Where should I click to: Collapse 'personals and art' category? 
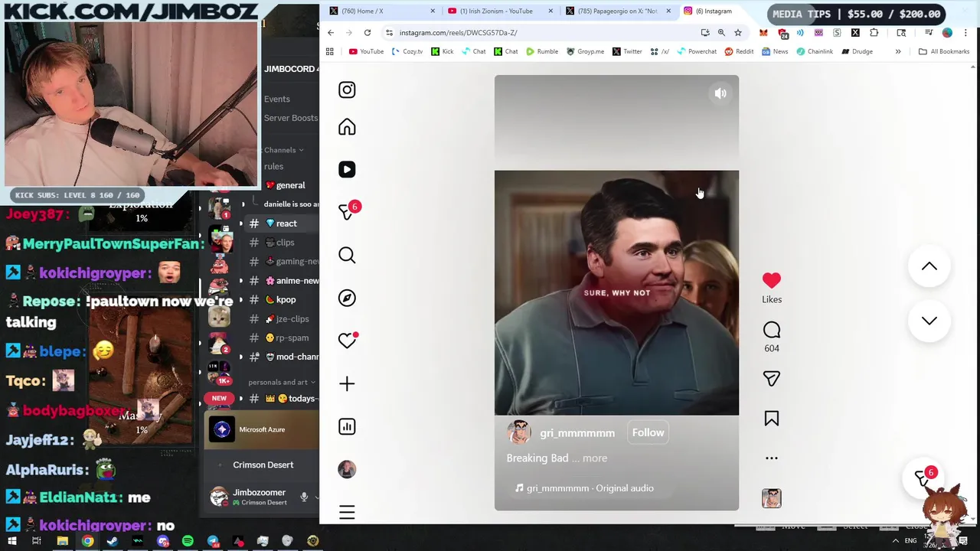[282, 382]
